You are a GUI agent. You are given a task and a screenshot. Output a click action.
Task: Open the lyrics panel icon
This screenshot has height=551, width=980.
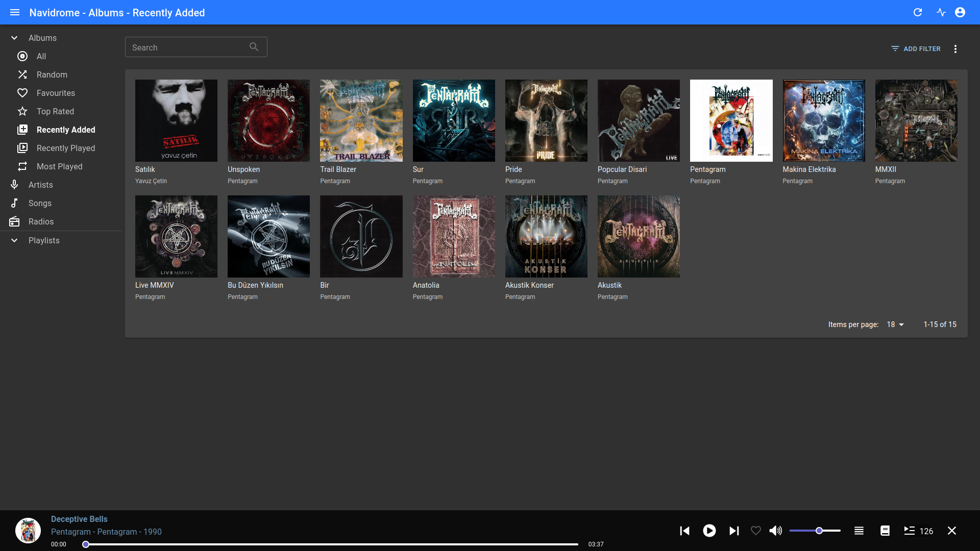click(885, 531)
